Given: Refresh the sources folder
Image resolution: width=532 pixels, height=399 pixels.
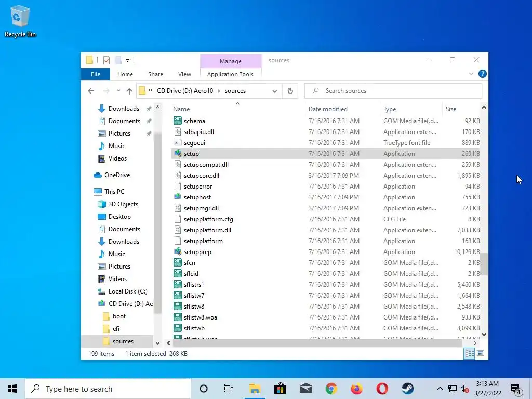Looking at the screenshot, I should click(290, 91).
